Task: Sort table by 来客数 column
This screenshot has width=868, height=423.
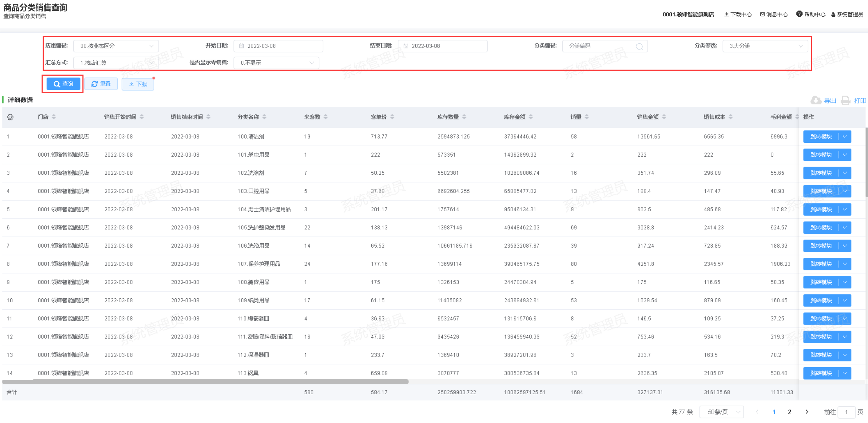Action: [x=325, y=117]
